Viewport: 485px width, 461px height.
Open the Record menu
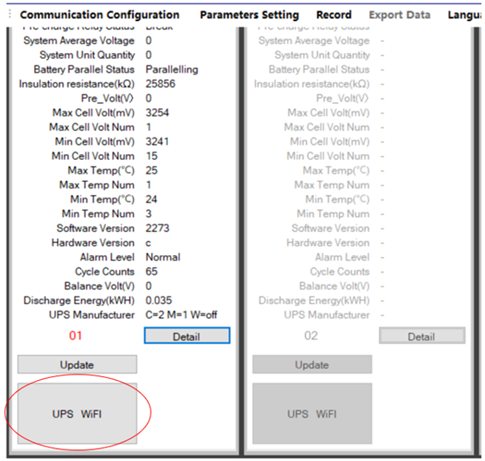pyautogui.click(x=334, y=15)
